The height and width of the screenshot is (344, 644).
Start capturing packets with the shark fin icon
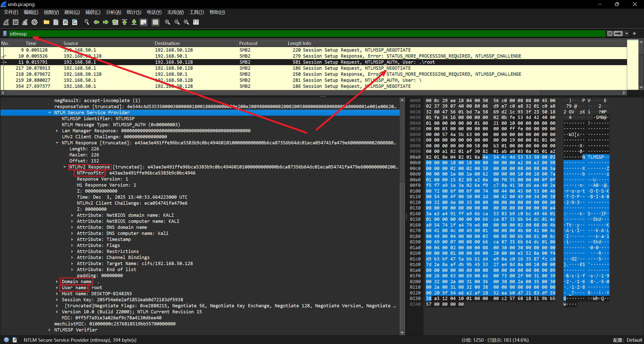[6, 22]
